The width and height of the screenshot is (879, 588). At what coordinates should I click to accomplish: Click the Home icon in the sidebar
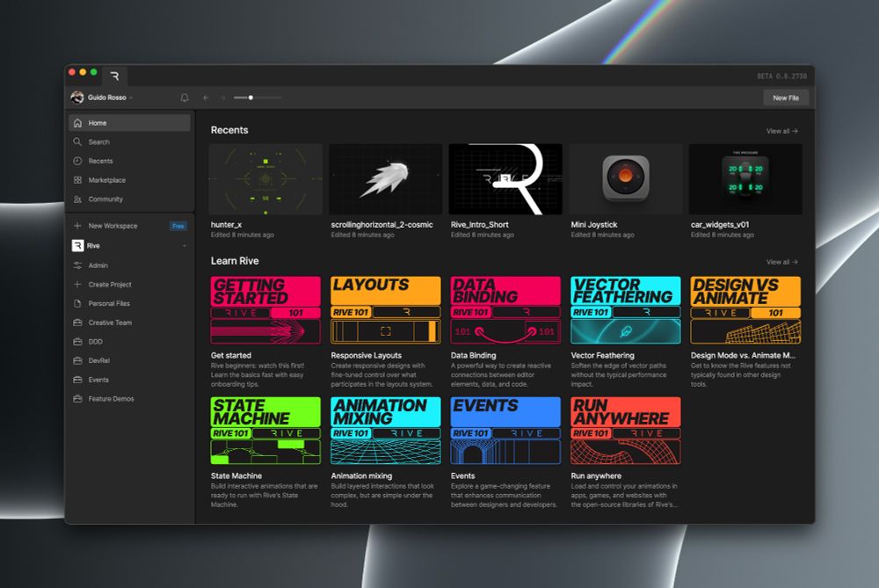78,123
